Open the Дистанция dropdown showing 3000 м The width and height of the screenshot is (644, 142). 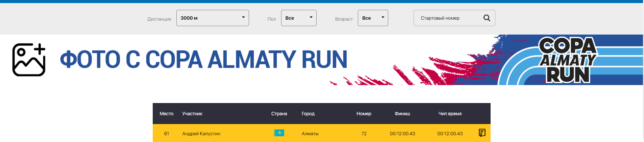tap(212, 18)
